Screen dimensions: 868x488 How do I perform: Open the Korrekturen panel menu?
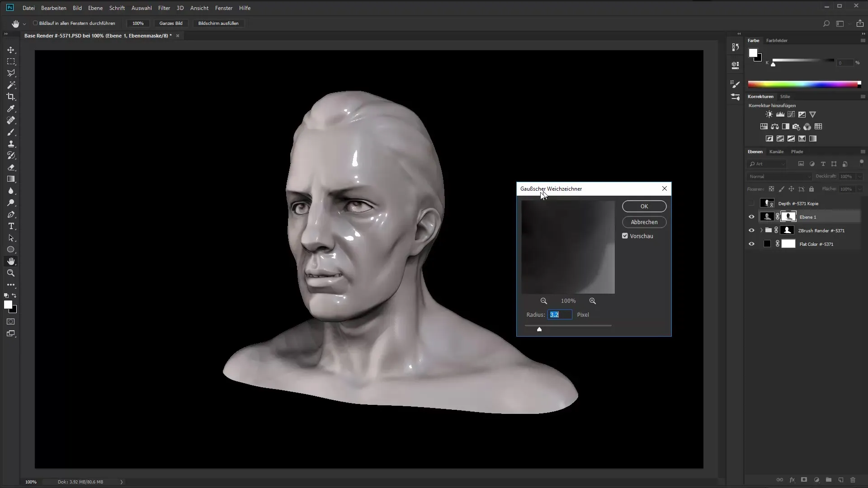863,97
